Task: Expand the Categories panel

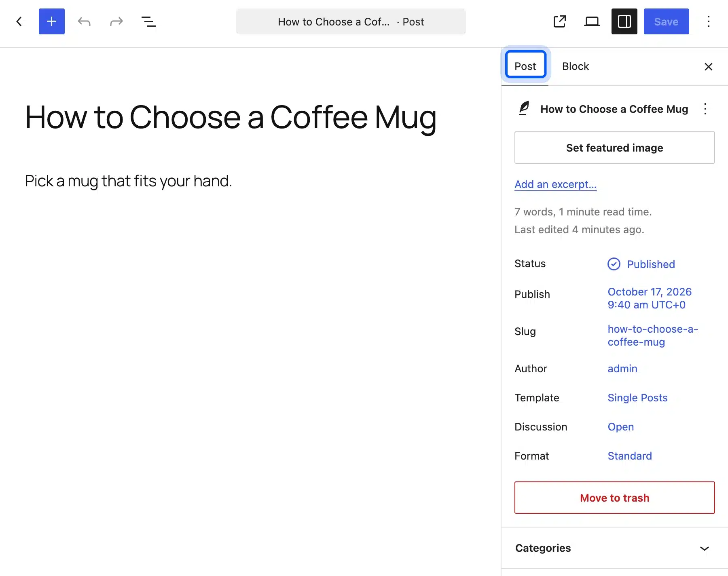Action: 615,548
